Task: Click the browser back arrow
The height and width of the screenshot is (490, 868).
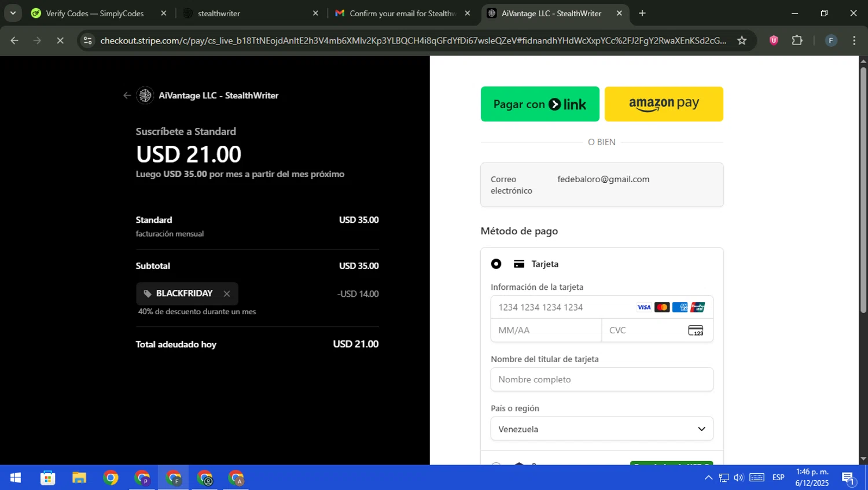Action: (14, 40)
